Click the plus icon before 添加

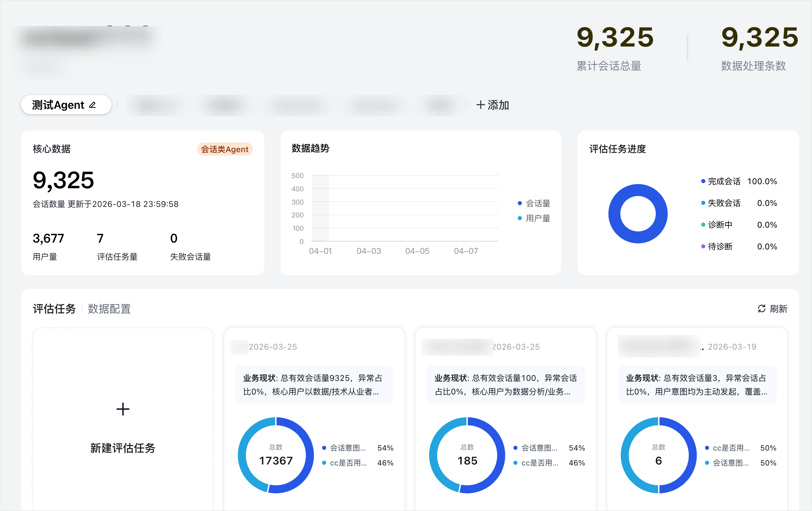coord(480,105)
